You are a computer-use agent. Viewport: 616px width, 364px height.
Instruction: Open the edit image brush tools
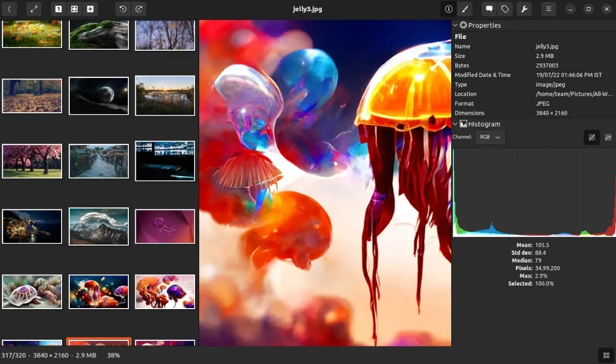point(465,9)
